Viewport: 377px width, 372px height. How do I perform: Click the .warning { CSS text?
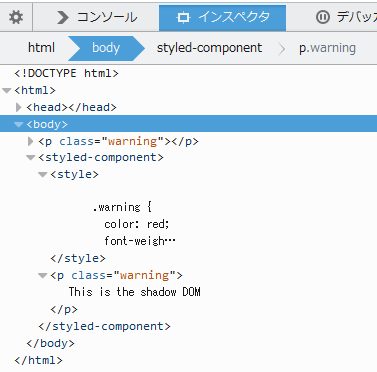tap(122, 207)
